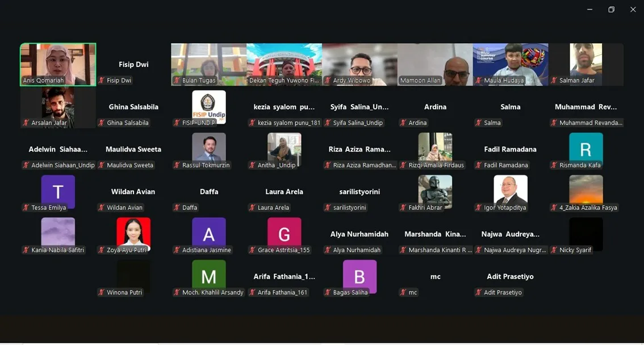This screenshot has height=345, width=644.
Task: Click the muted mic icon next to Adit Prasetiyo
Action: (x=479, y=293)
